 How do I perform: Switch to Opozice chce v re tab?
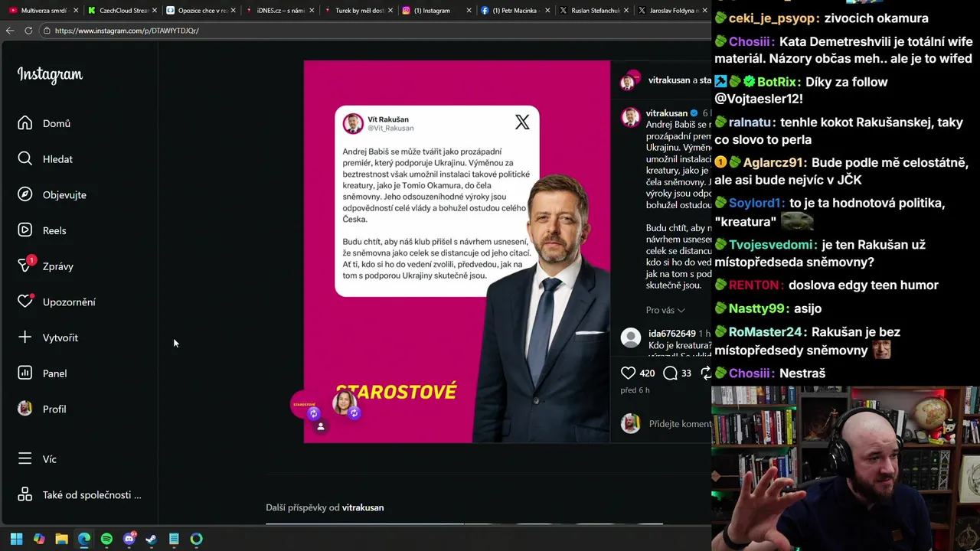click(198, 11)
